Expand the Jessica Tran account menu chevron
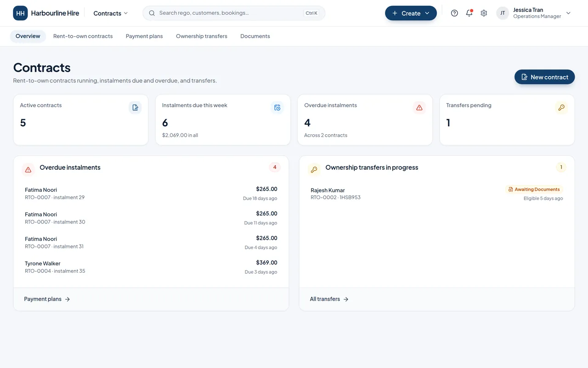Viewport: 588px width, 368px height. click(x=568, y=13)
